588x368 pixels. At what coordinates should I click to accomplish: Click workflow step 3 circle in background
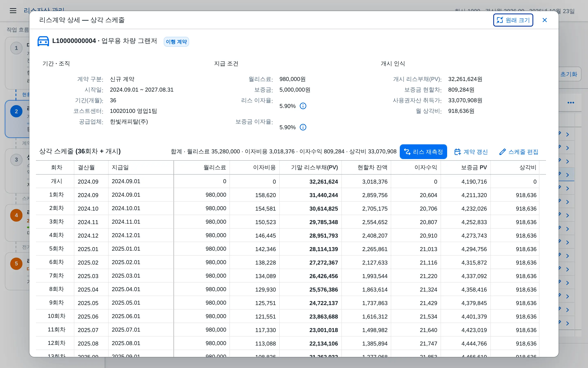click(x=16, y=160)
